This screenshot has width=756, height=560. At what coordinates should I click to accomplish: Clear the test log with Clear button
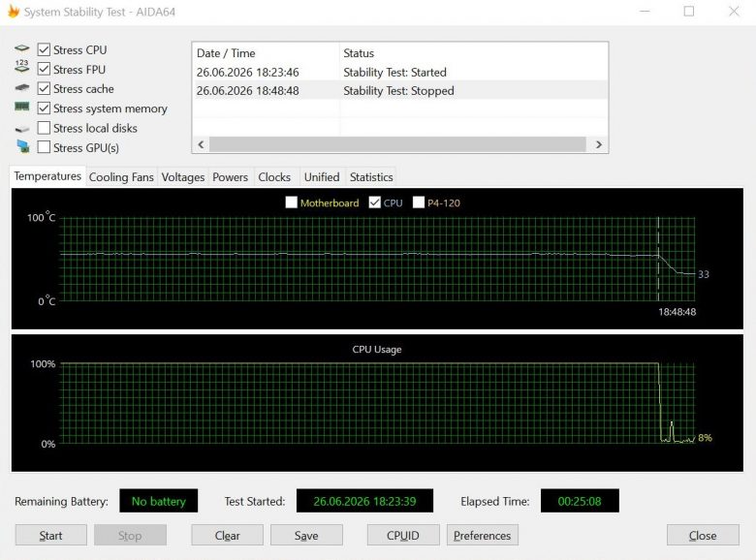click(x=227, y=535)
